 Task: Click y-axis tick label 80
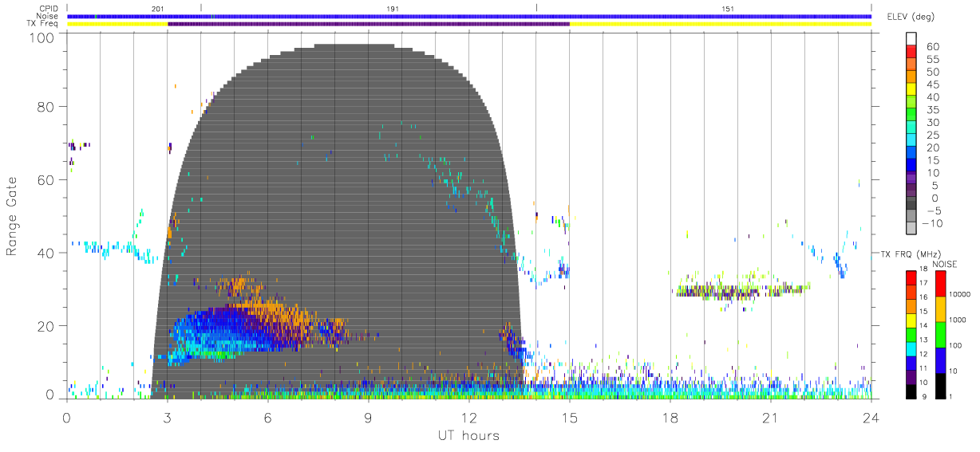point(47,106)
